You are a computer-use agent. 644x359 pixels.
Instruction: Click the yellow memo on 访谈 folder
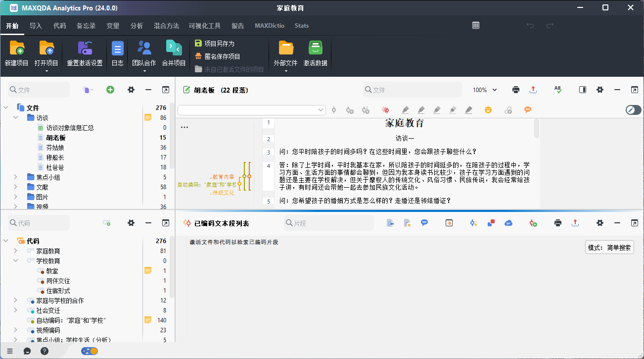pos(147,117)
